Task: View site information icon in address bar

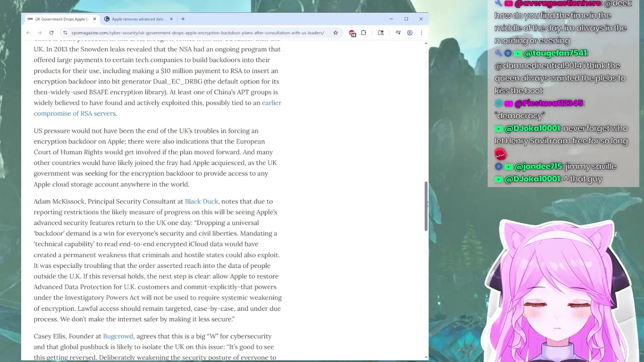Action: point(65,33)
